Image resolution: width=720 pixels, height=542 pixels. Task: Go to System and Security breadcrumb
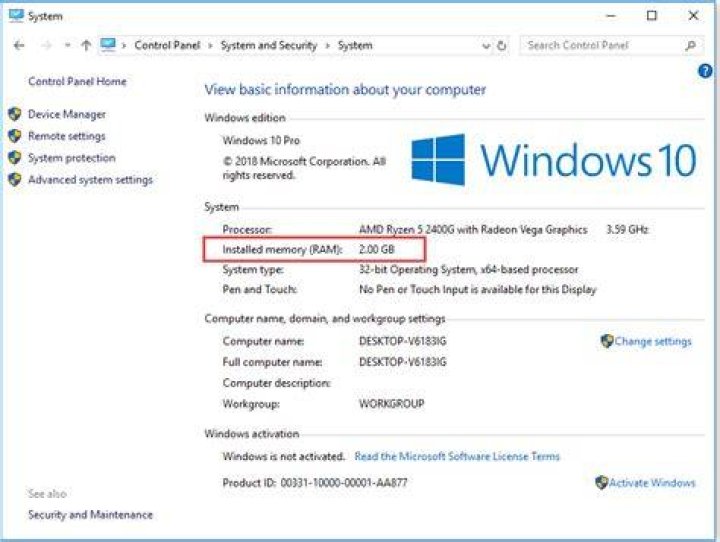pyautogui.click(x=269, y=45)
